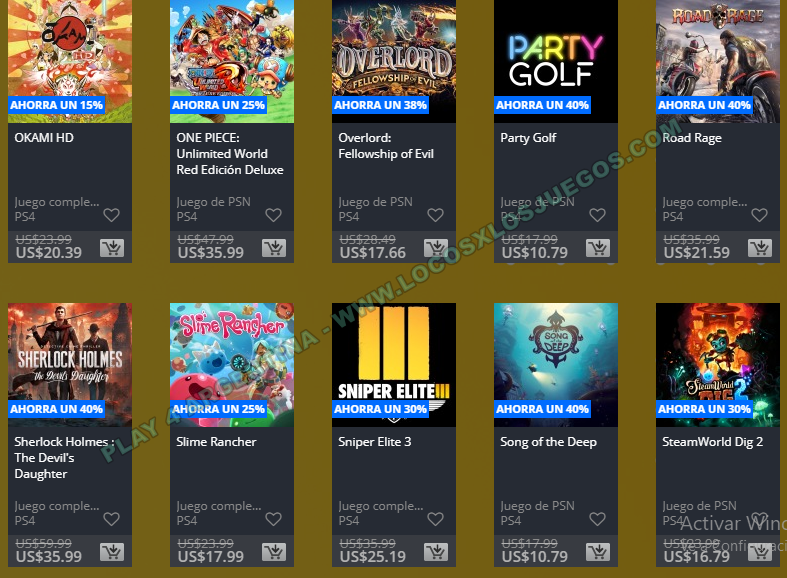Toggle wishlist heart for Song of the Deep
This screenshot has width=787, height=578.
597,519
